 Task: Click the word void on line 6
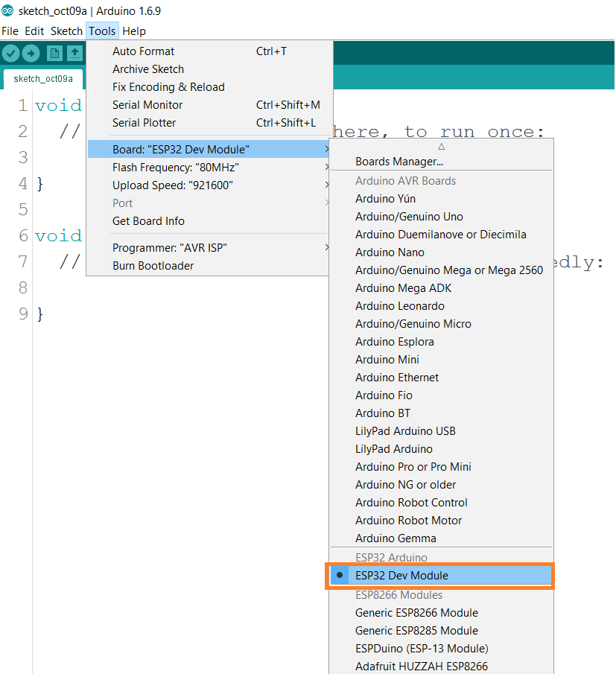pos(58,236)
